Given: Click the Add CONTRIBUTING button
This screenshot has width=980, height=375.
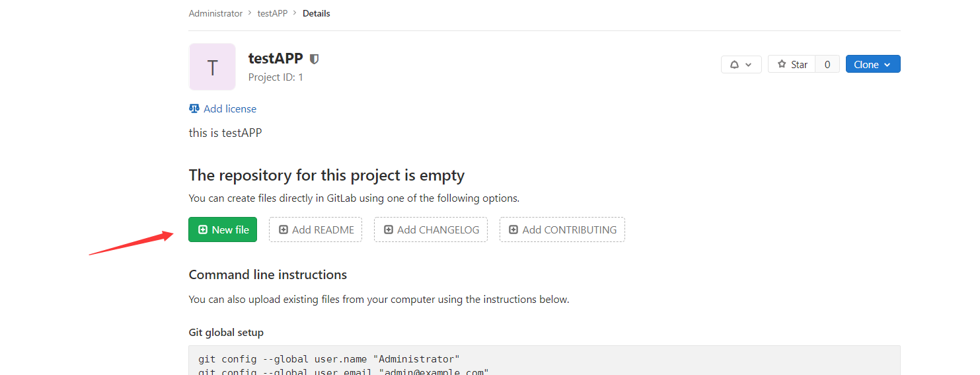Looking at the screenshot, I should (562, 229).
